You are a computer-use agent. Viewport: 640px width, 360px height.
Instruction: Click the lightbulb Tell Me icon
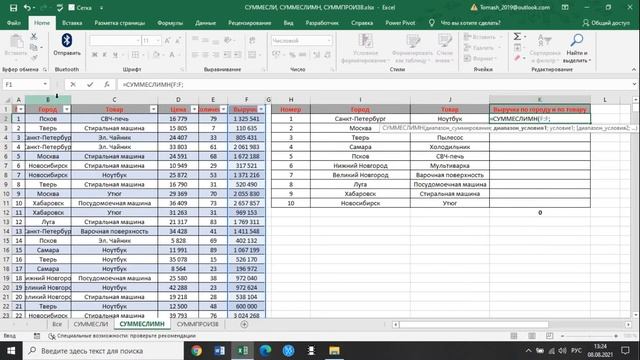431,23
